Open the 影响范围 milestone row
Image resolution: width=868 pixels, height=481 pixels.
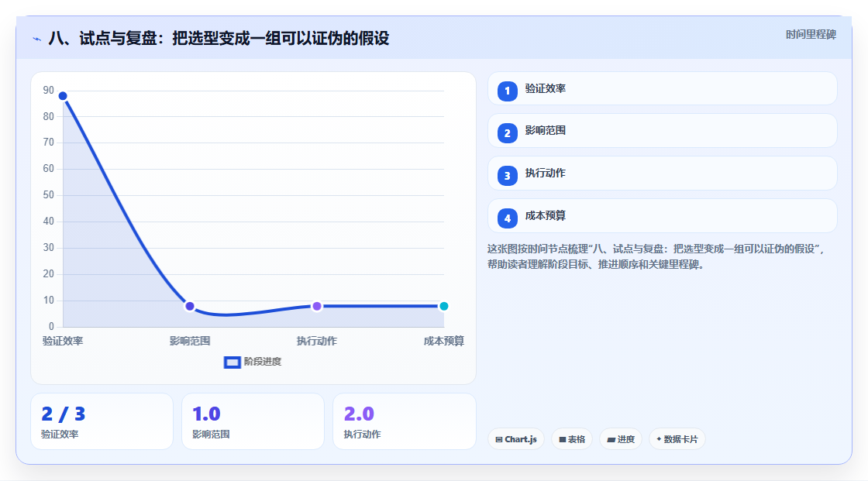point(662,131)
